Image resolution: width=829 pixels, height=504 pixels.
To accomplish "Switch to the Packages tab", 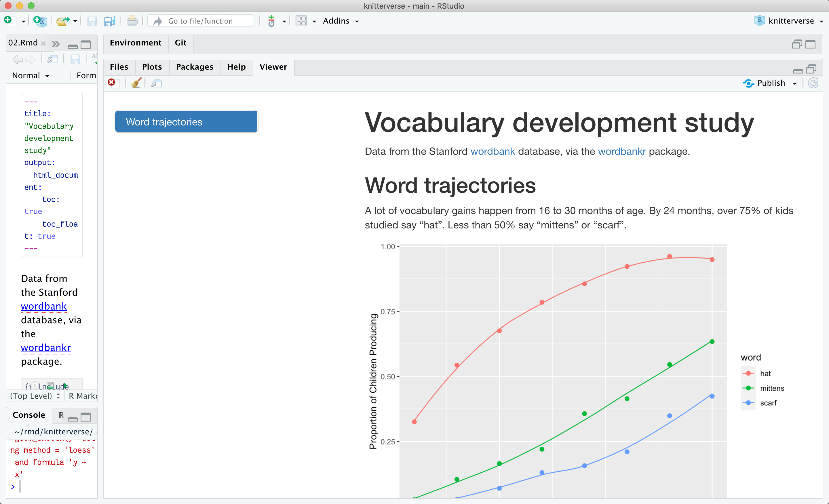I will pyautogui.click(x=195, y=67).
